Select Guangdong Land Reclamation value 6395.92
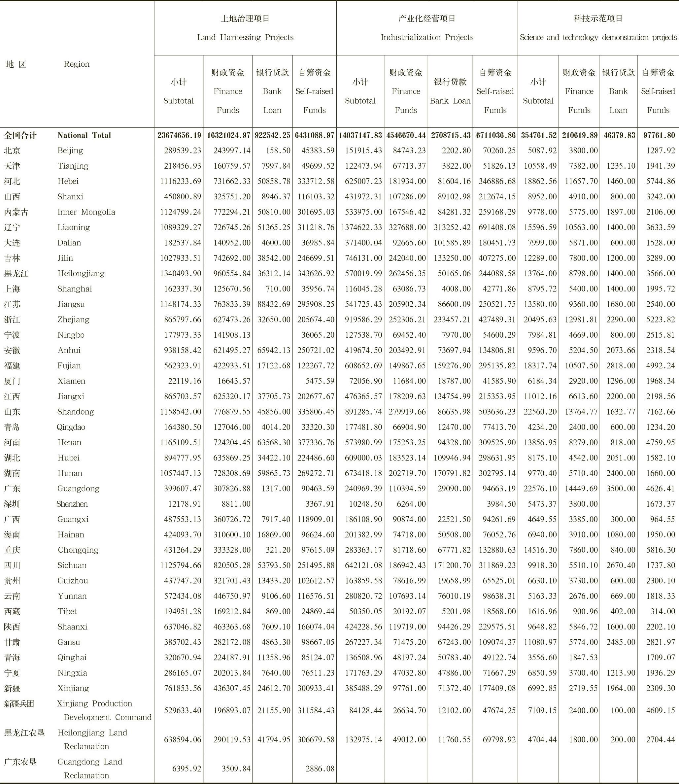Viewport: 679px width, 784px height. coord(187,769)
